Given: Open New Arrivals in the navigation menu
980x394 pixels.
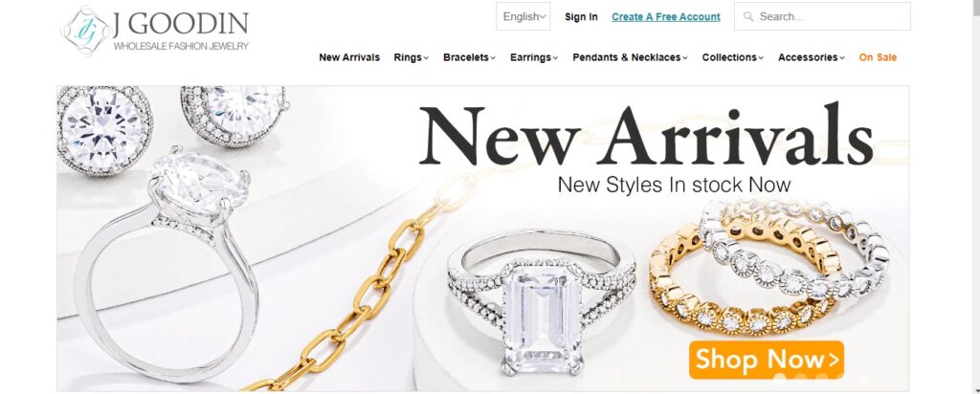Looking at the screenshot, I should click(x=349, y=57).
